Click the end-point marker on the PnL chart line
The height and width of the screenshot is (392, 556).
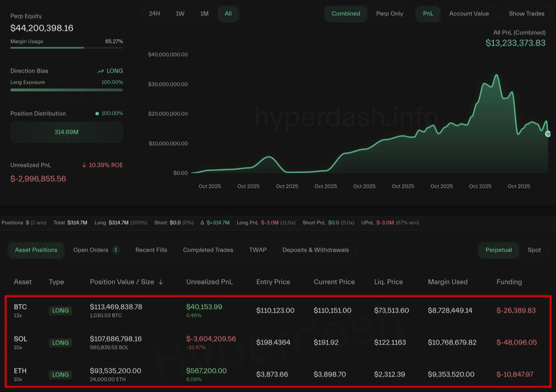point(548,134)
